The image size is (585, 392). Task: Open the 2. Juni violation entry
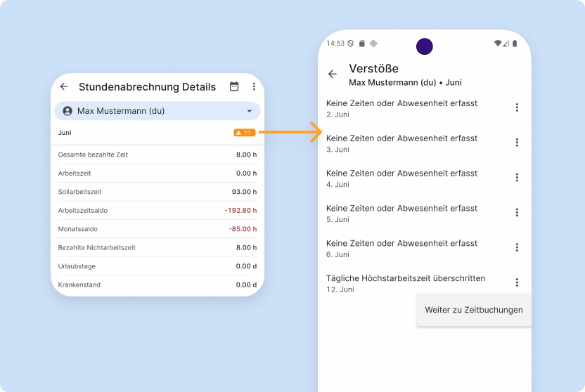coord(401,107)
